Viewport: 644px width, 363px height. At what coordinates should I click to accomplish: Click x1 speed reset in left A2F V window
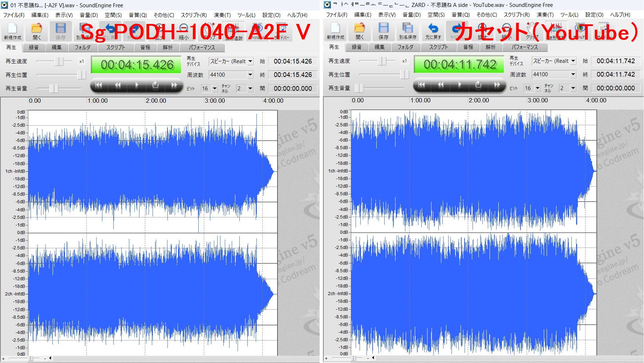(81, 61)
